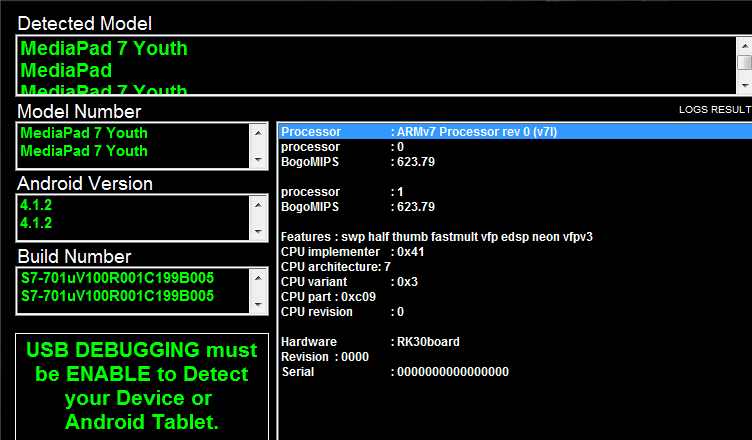The image size is (752, 440).
Task: Click the Features log line
Action: click(436, 237)
